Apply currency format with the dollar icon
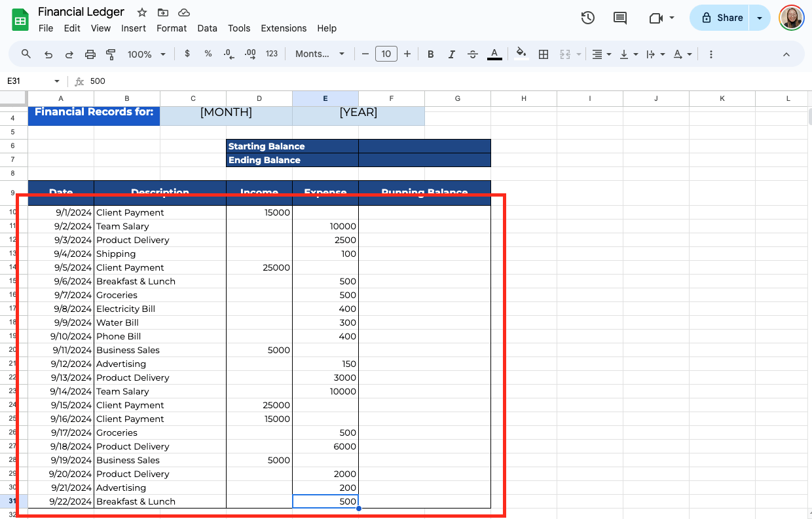Viewport: 812px width, 519px height. point(187,54)
